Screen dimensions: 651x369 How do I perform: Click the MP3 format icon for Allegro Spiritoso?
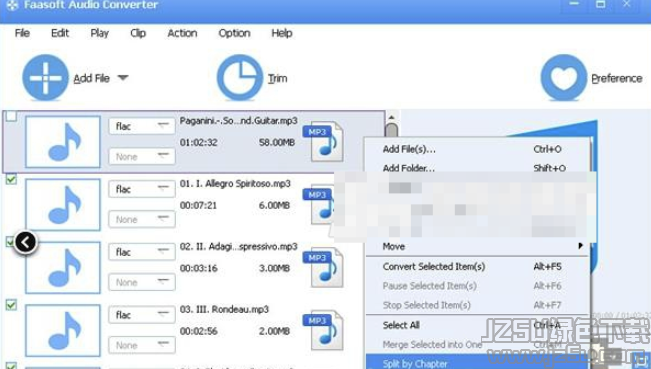(x=319, y=205)
